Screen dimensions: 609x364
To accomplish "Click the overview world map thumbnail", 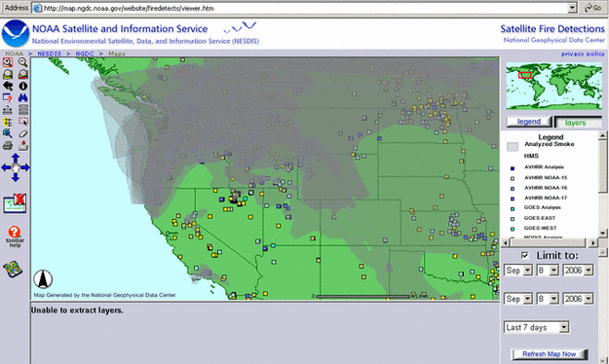I will [x=553, y=87].
